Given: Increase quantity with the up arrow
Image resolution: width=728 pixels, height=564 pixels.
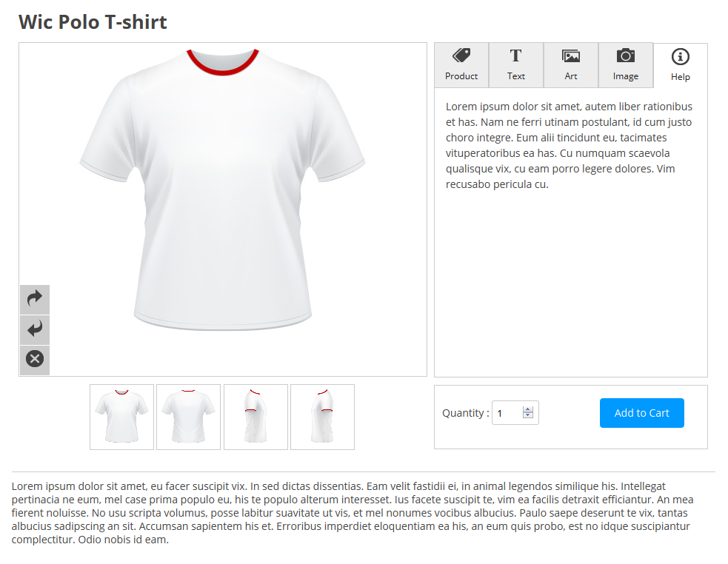Looking at the screenshot, I should pyautogui.click(x=528, y=409).
